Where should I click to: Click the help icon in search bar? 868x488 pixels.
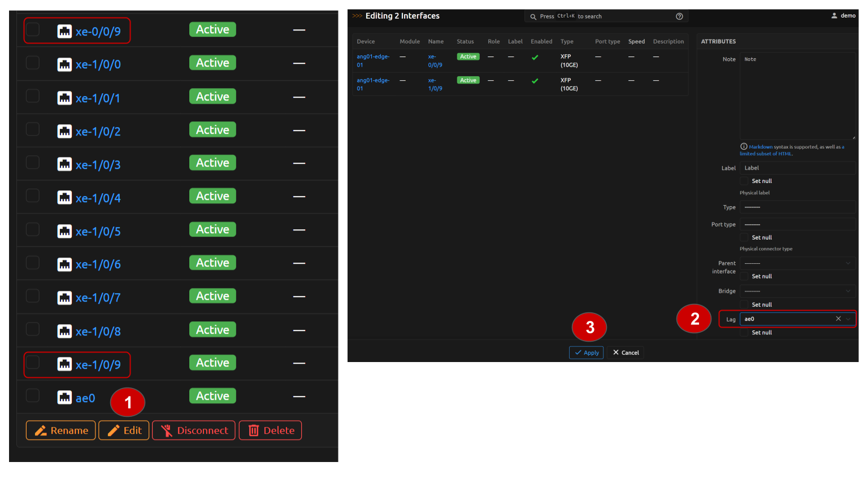(679, 16)
